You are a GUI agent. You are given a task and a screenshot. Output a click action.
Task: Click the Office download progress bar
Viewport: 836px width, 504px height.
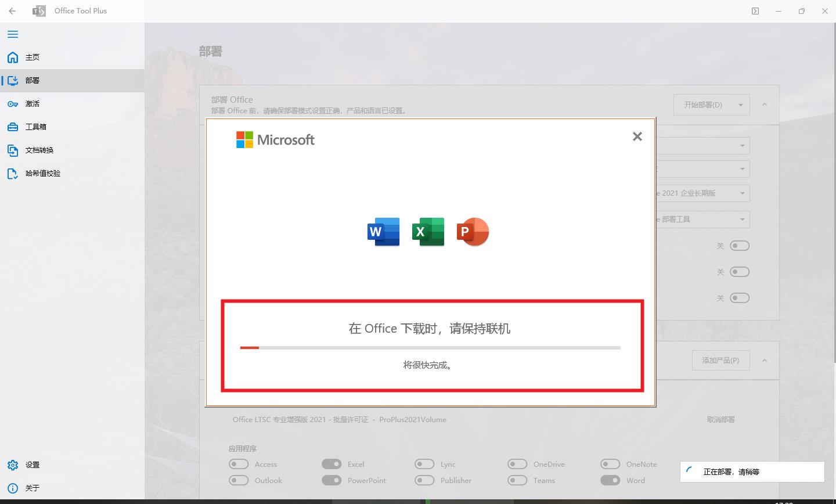[x=430, y=347]
